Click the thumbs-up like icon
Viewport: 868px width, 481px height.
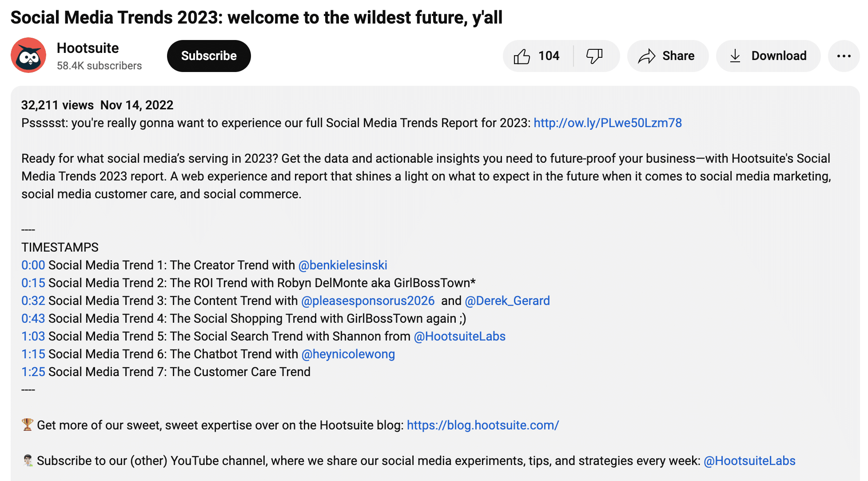coord(523,56)
